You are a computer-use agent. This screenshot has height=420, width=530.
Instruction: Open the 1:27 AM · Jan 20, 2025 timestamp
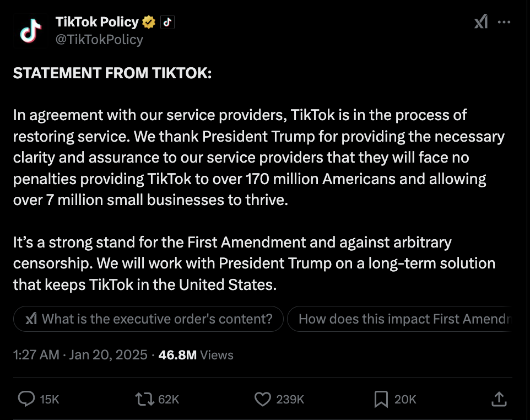pos(80,355)
